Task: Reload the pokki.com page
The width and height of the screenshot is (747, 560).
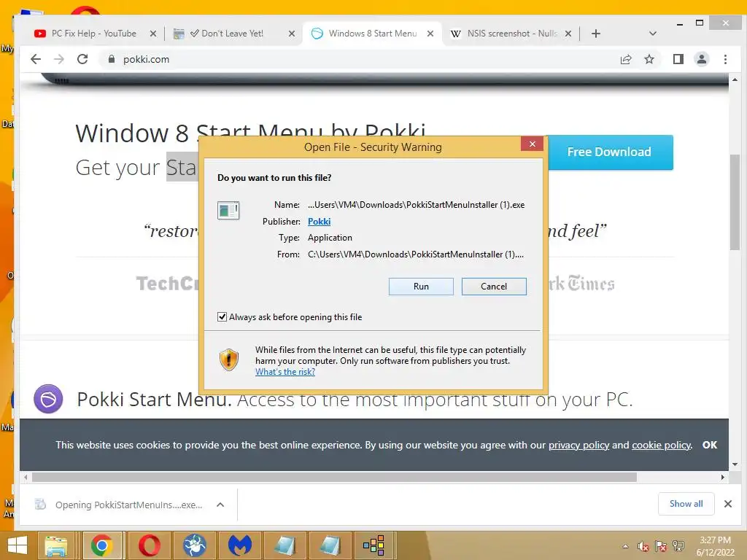Action: [82, 59]
